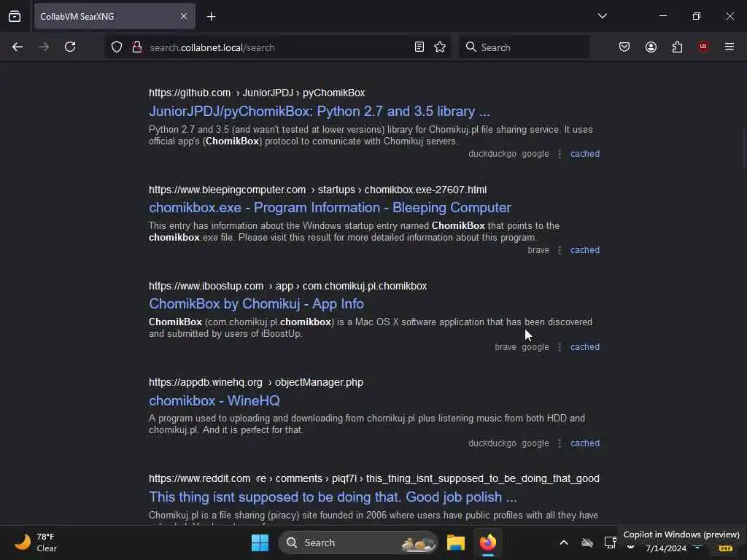Click the display/network tray icon

click(x=610, y=542)
